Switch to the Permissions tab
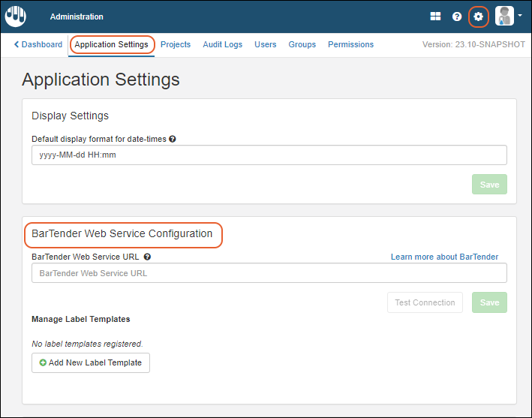The width and height of the screenshot is (532, 418). [350, 44]
